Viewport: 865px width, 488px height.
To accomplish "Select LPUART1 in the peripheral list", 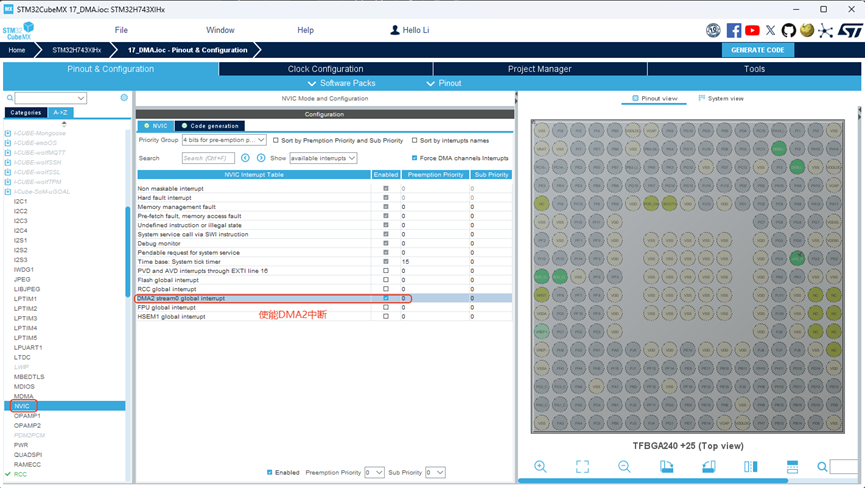I will click(28, 347).
